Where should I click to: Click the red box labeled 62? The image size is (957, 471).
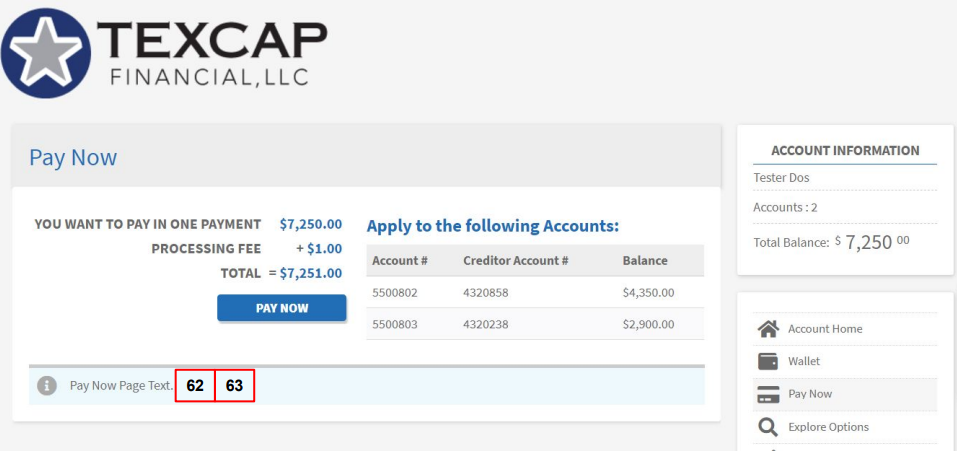click(195, 386)
